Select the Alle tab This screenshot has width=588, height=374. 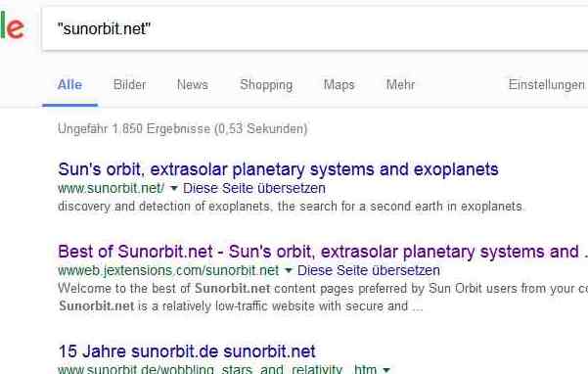coord(69,85)
